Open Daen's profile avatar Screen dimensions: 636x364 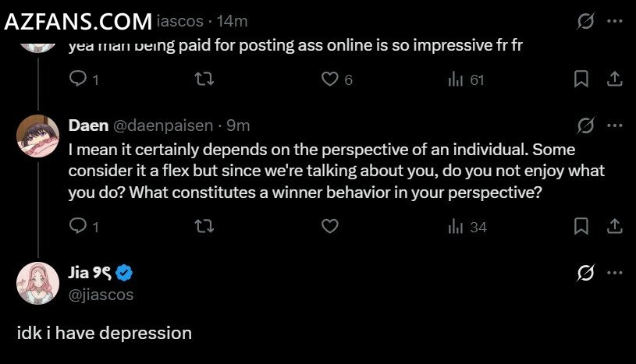(37, 136)
